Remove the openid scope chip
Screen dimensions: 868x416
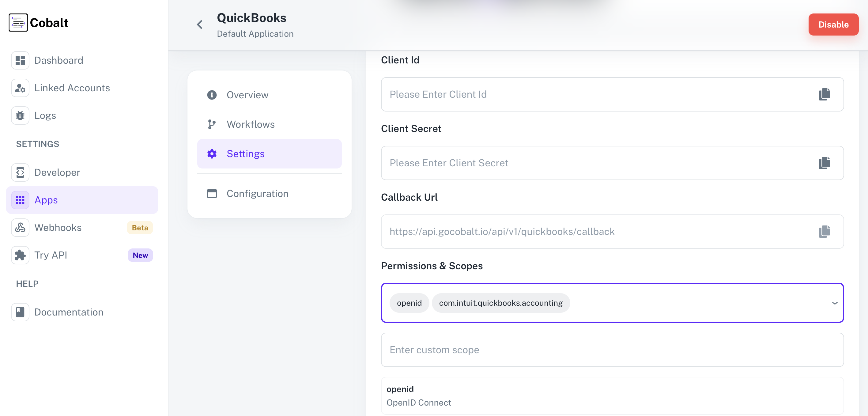409,303
